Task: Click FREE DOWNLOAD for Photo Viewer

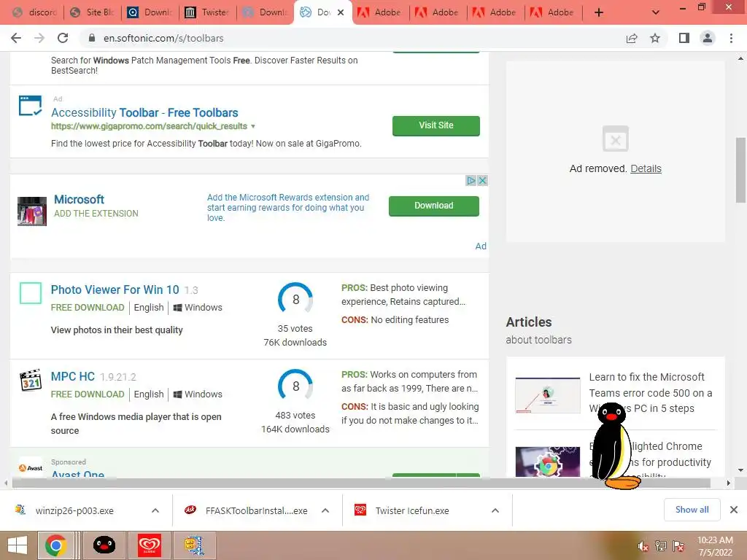Action: (x=88, y=308)
